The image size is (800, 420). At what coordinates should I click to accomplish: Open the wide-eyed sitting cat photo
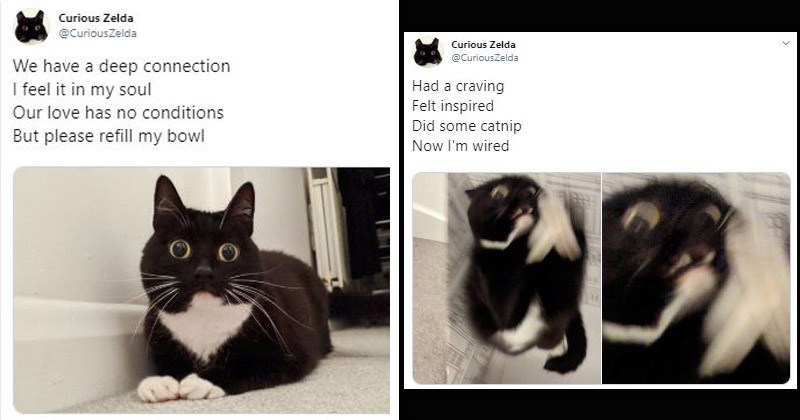201,290
